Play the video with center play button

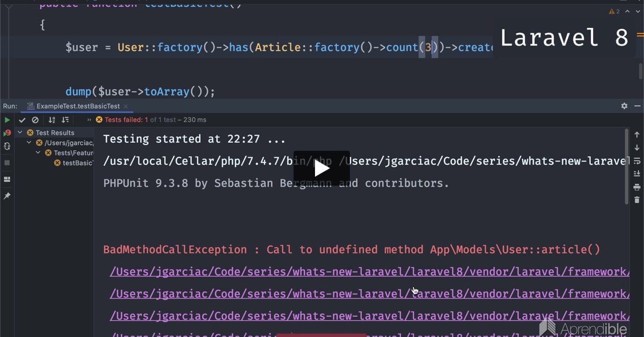[321, 169]
